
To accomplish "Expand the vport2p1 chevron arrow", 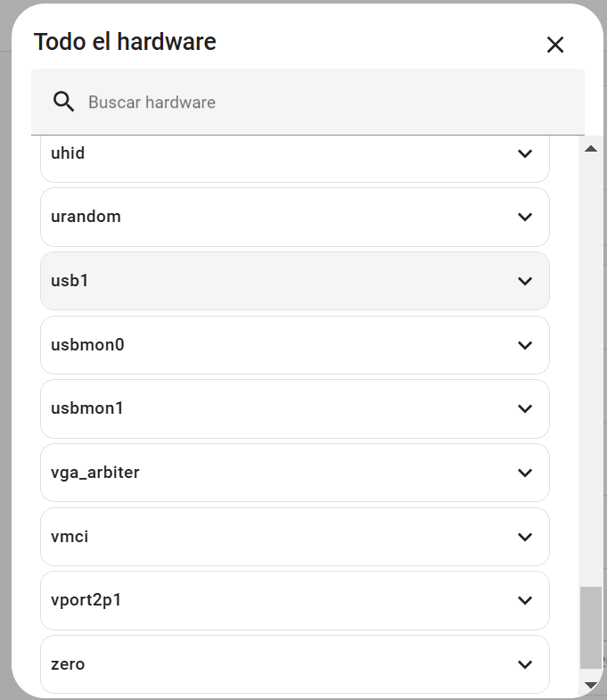I will (x=525, y=600).
